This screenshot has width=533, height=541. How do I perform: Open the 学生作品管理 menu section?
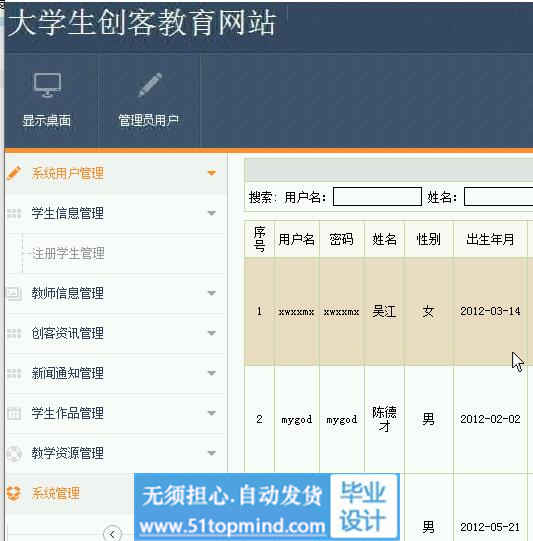(116, 413)
